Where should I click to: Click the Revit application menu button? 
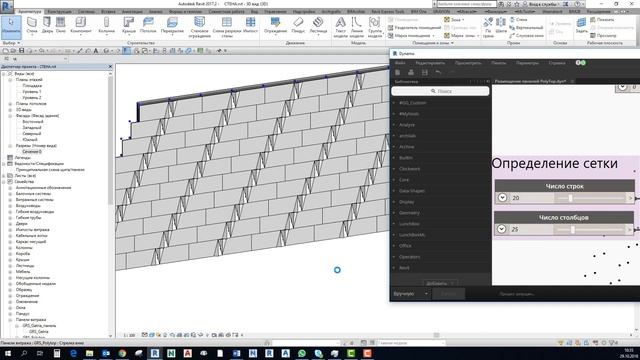click(7, 6)
